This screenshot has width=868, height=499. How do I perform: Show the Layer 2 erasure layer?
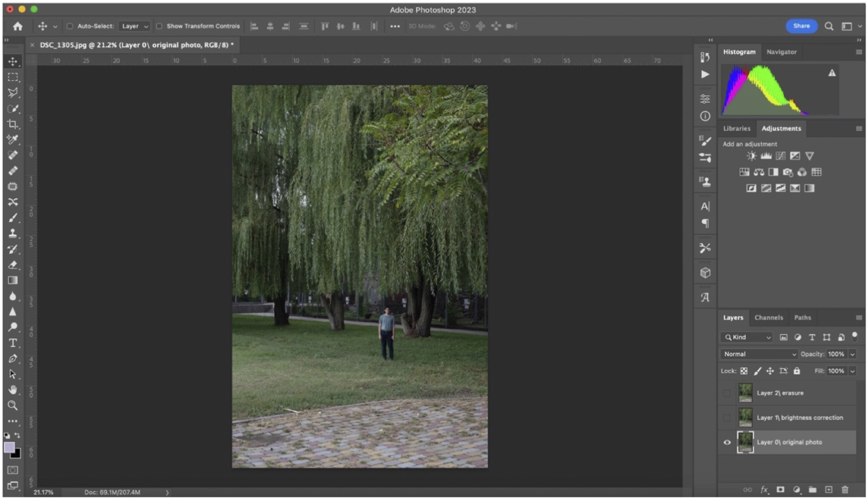pyautogui.click(x=727, y=393)
